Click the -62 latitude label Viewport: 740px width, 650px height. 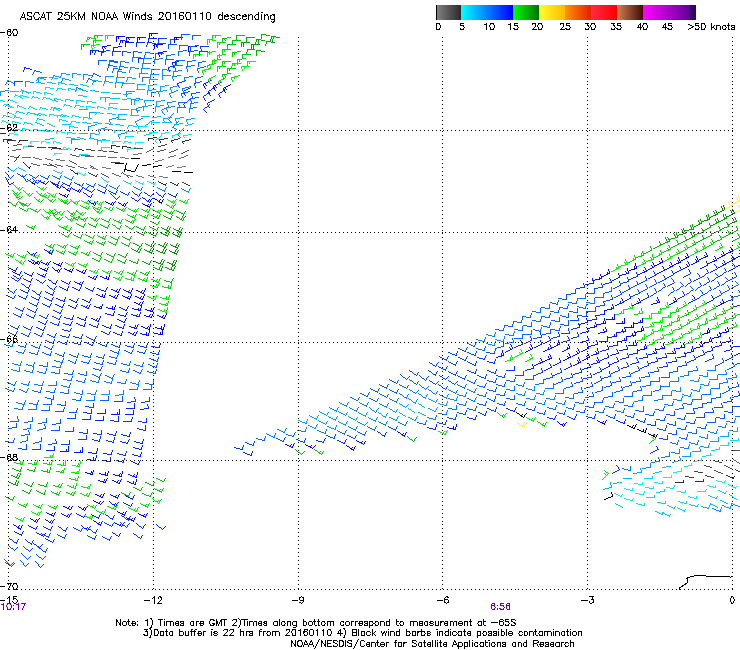9,127
